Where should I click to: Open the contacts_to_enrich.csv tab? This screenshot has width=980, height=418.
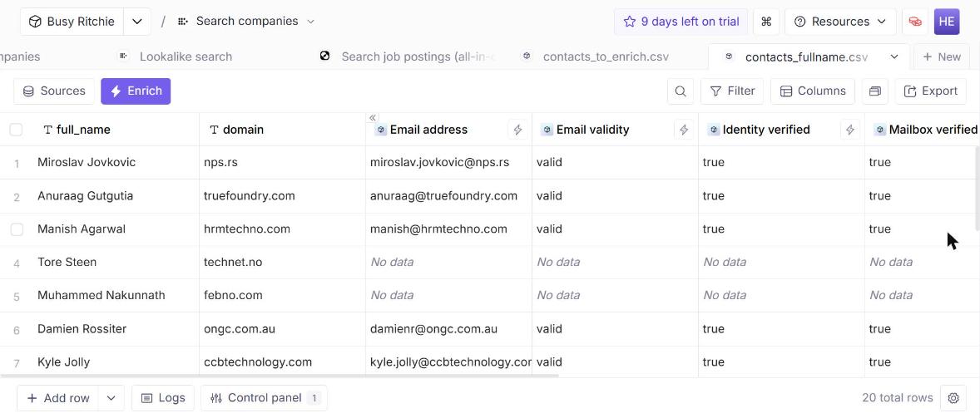596,57
